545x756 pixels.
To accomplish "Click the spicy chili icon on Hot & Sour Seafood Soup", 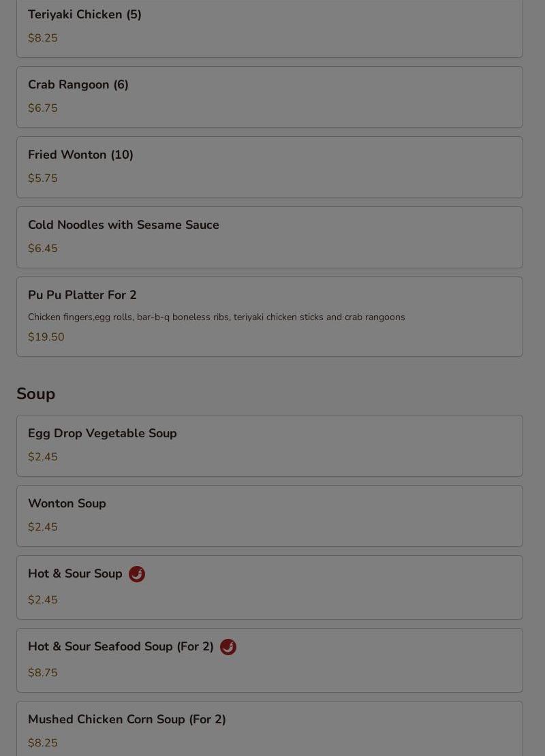I will (228, 646).
